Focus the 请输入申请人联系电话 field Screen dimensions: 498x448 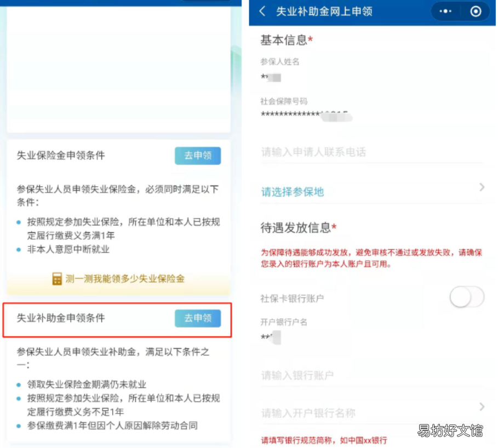[372, 152]
